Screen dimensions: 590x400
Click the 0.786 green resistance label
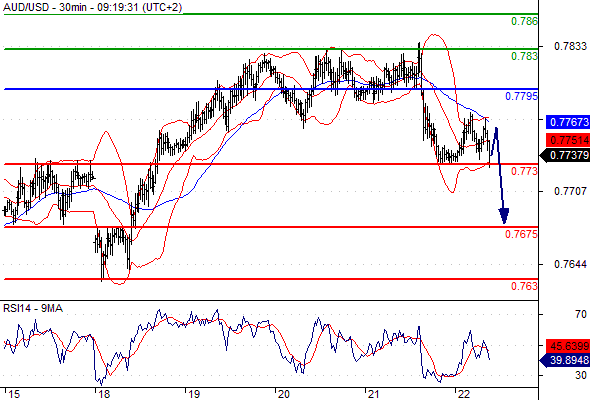tap(524, 21)
